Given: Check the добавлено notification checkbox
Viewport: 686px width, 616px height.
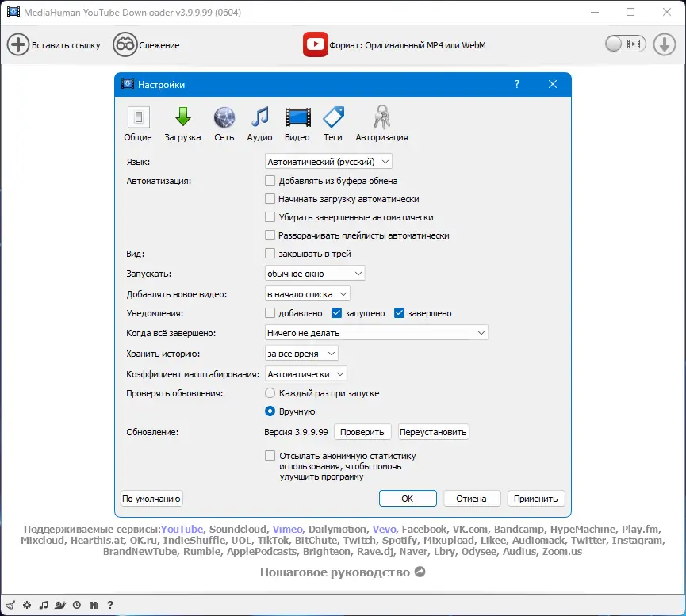Looking at the screenshot, I should point(270,313).
